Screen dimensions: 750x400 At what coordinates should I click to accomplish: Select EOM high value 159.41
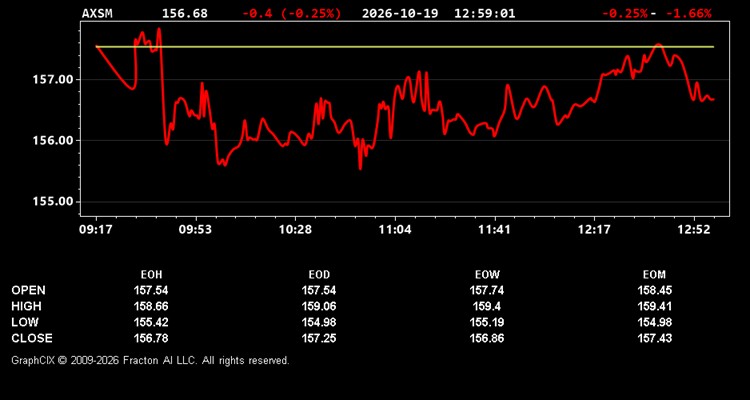click(654, 306)
